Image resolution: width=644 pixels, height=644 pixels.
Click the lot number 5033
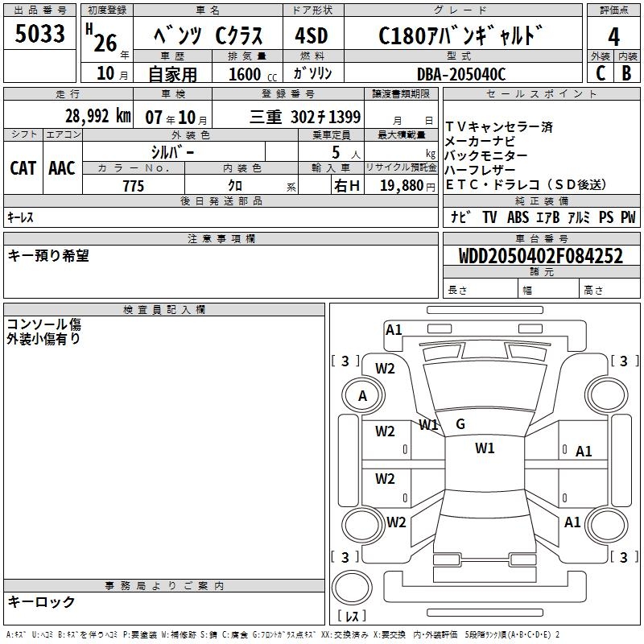click(39, 33)
